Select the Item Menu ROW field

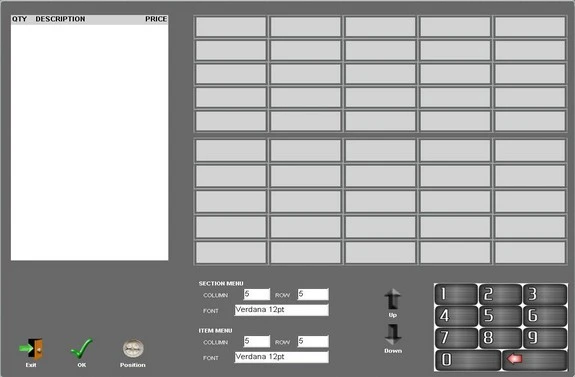313,341
